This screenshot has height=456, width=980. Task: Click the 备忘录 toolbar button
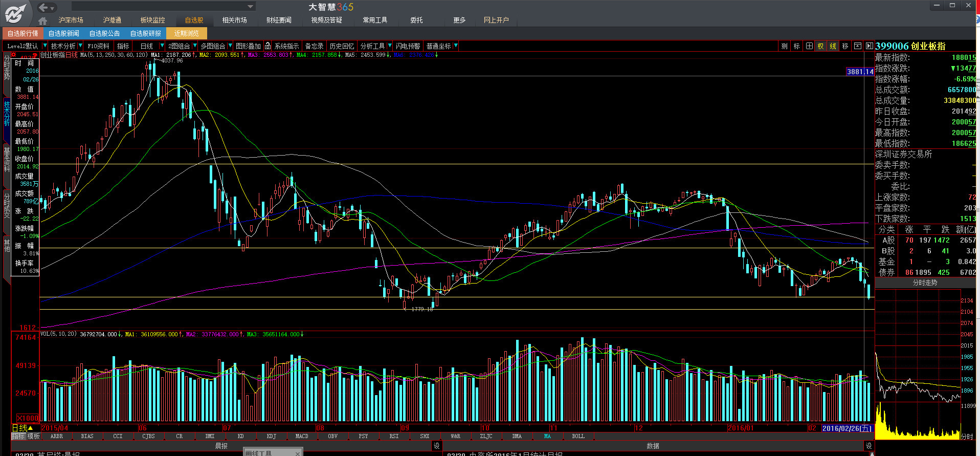314,46
